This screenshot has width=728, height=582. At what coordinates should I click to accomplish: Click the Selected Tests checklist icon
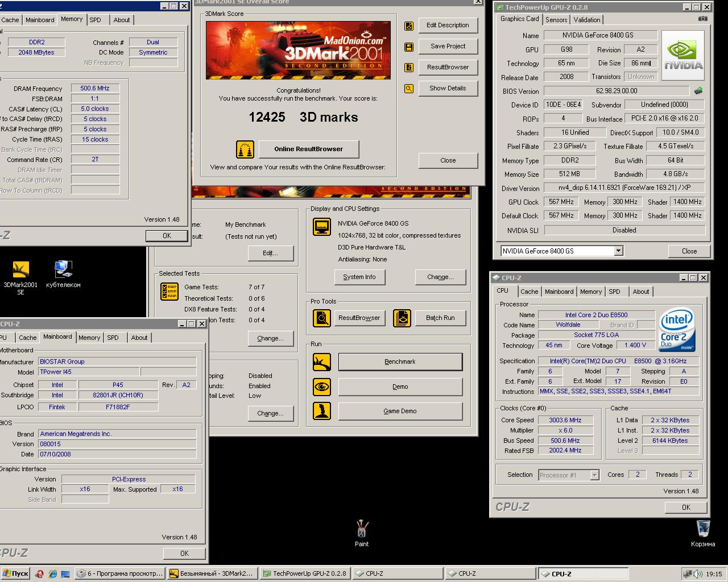tap(169, 291)
